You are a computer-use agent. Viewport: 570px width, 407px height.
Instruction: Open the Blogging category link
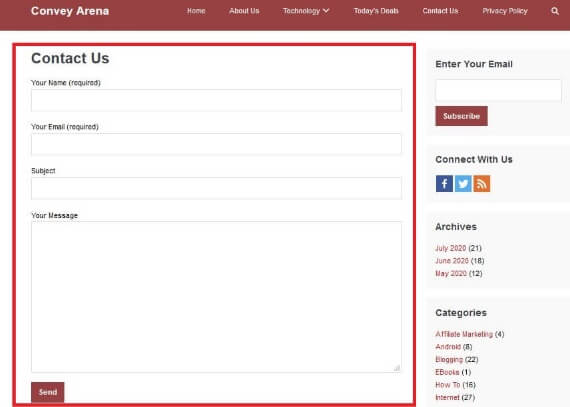449,360
